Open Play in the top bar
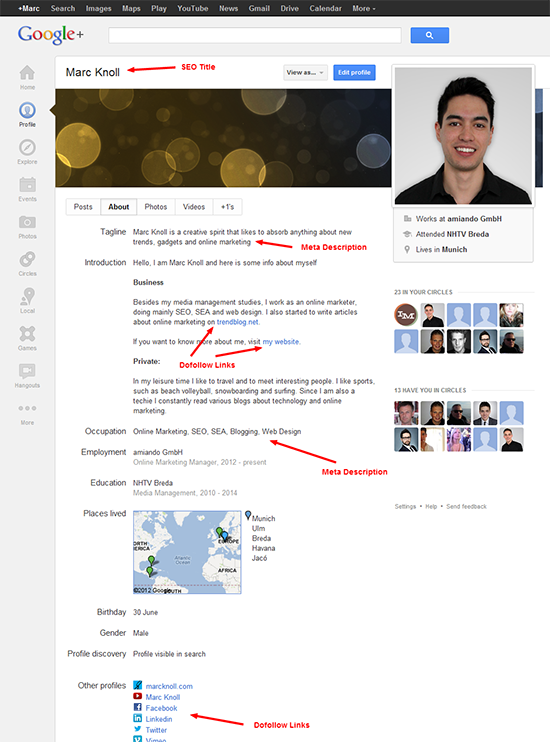Viewport: 550px width, 742px height. pyautogui.click(x=159, y=8)
